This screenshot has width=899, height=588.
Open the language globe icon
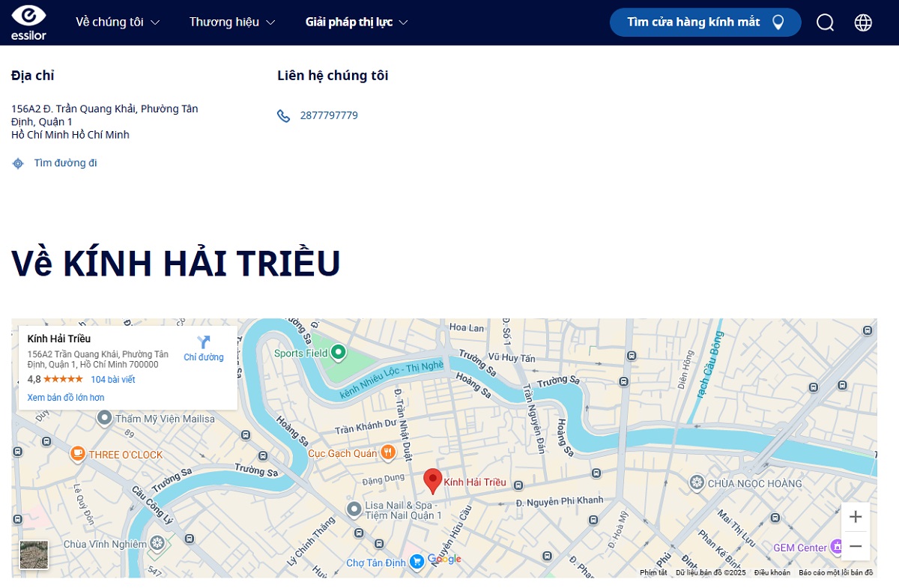pyautogui.click(x=863, y=22)
